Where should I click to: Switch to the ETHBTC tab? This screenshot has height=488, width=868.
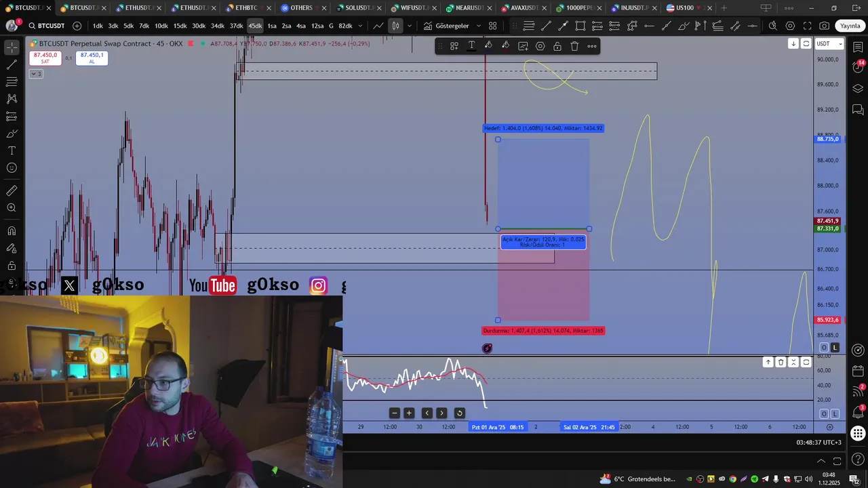[x=245, y=8]
